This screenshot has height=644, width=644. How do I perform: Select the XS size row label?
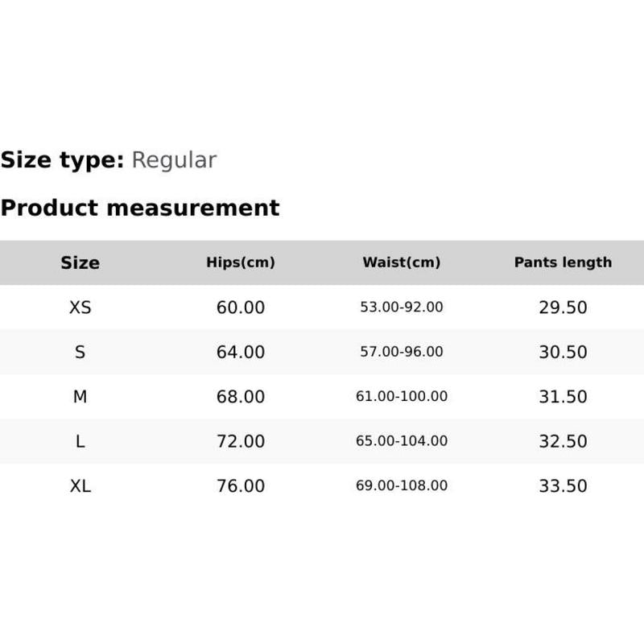[x=80, y=308]
